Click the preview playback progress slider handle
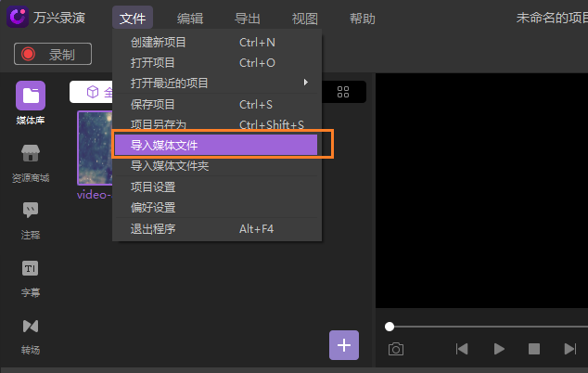Image resolution: width=588 pixels, height=373 pixels. tap(390, 327)
